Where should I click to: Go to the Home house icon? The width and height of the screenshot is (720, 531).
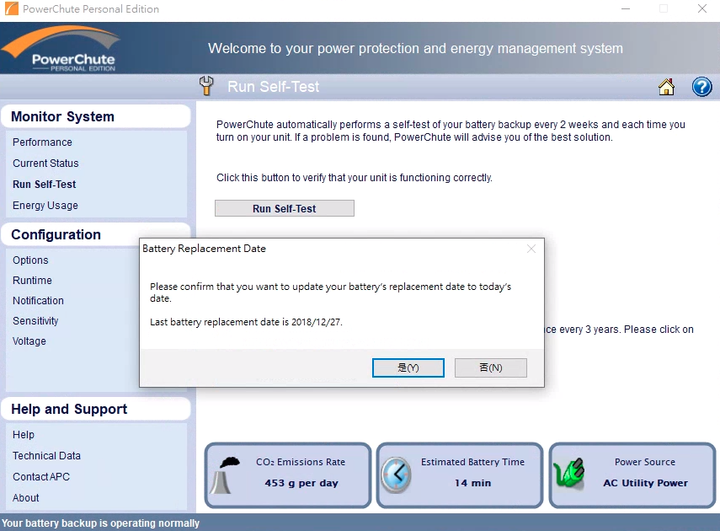click(x=666, y=86)
